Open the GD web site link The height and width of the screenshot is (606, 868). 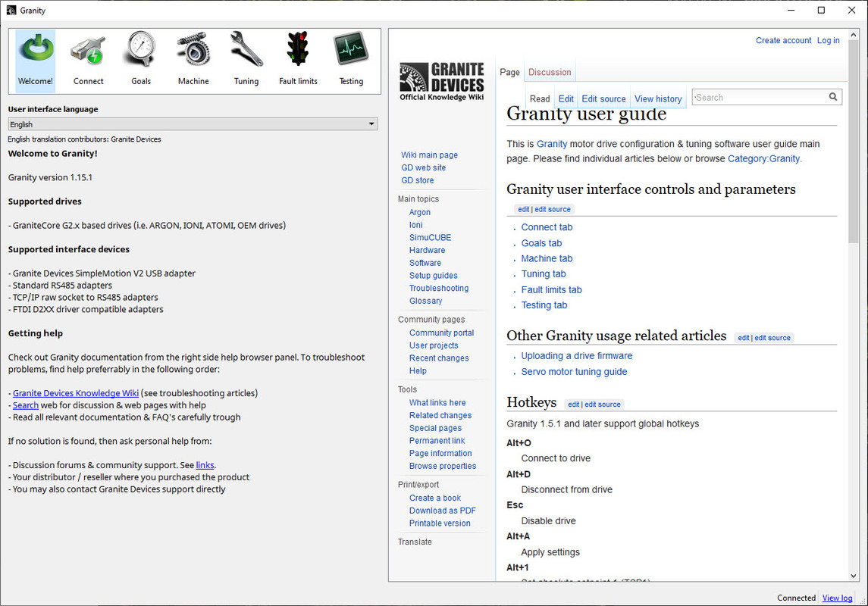click(423, 167)
